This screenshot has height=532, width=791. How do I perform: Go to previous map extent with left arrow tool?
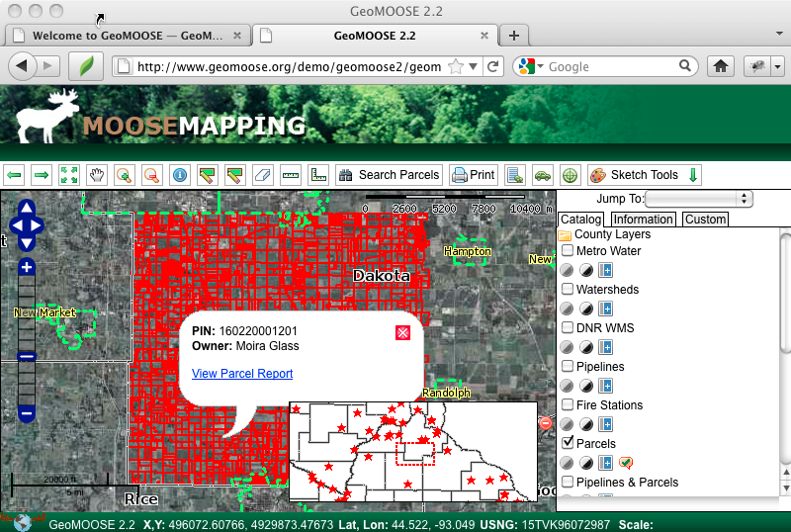pyautogui.click(x=14, y=175)
